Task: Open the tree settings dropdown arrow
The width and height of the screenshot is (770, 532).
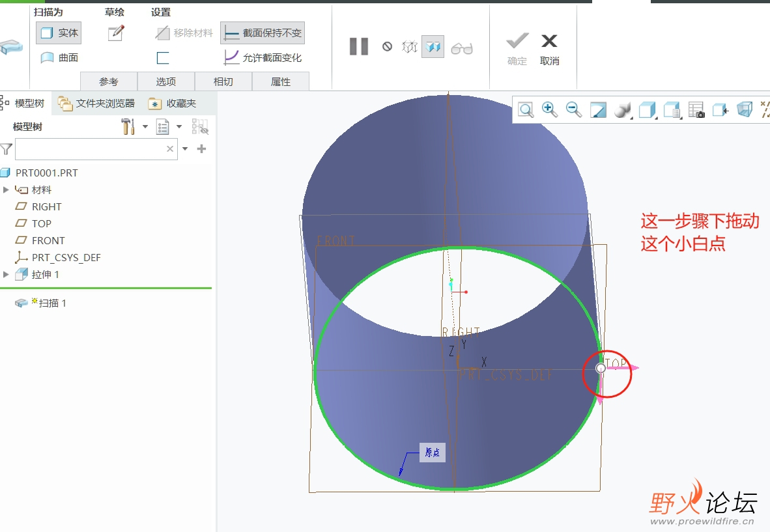Action: (145, 126)
